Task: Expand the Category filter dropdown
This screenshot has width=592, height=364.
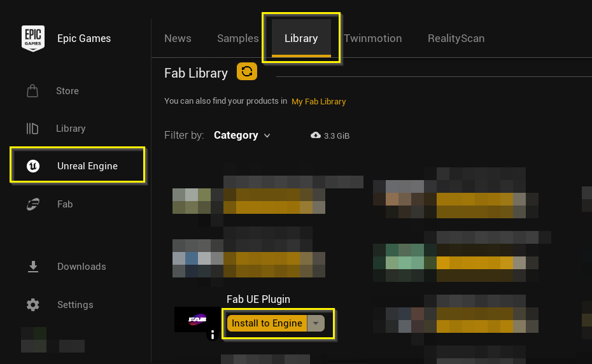Action: [x=242, y=136]
